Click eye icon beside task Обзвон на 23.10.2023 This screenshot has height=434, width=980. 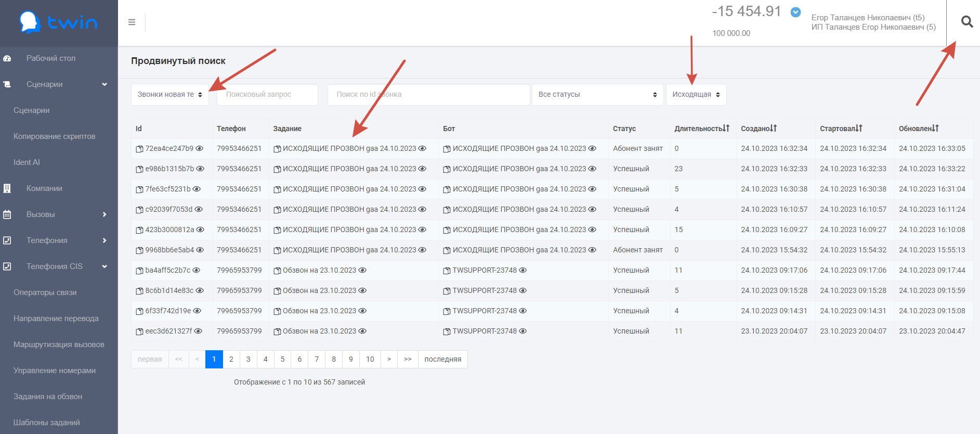(x=362, y=270)
